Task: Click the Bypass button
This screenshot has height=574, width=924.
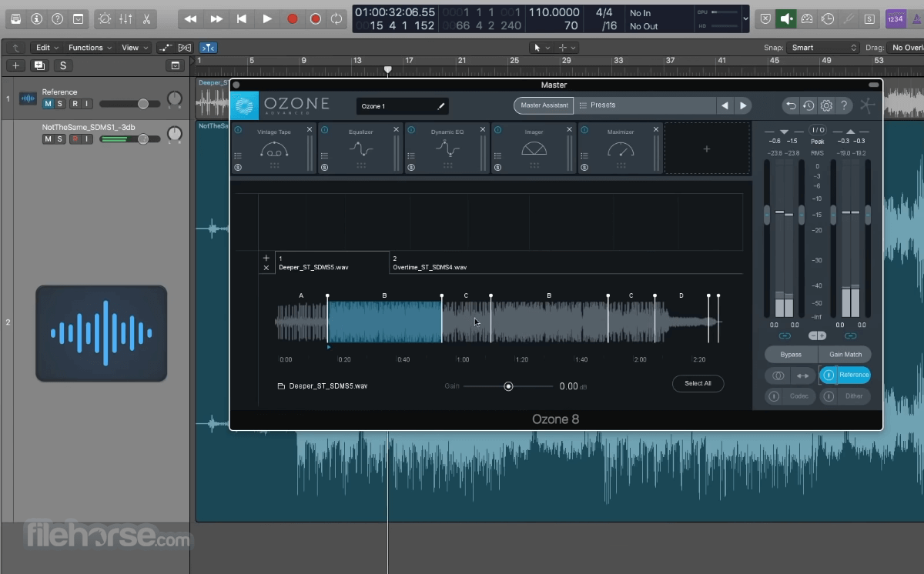Action: [x=791, y=355]
